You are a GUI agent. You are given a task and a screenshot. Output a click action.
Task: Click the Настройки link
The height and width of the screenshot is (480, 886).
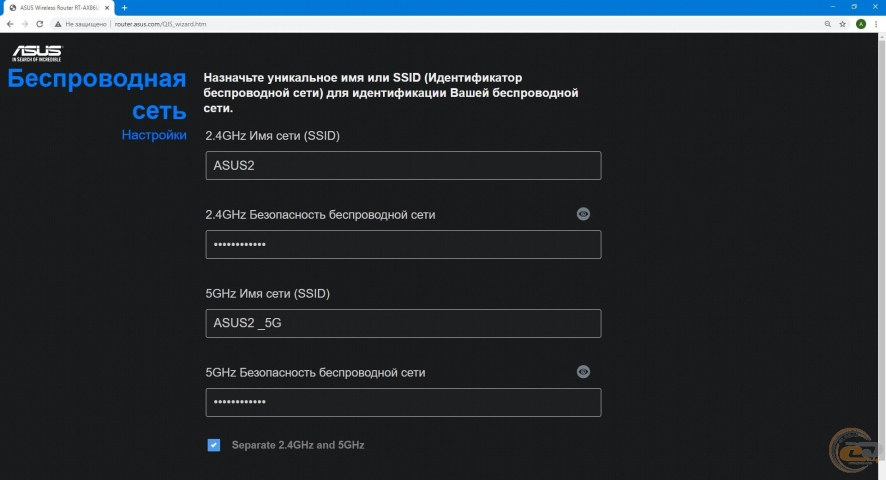tap(154, 135)
